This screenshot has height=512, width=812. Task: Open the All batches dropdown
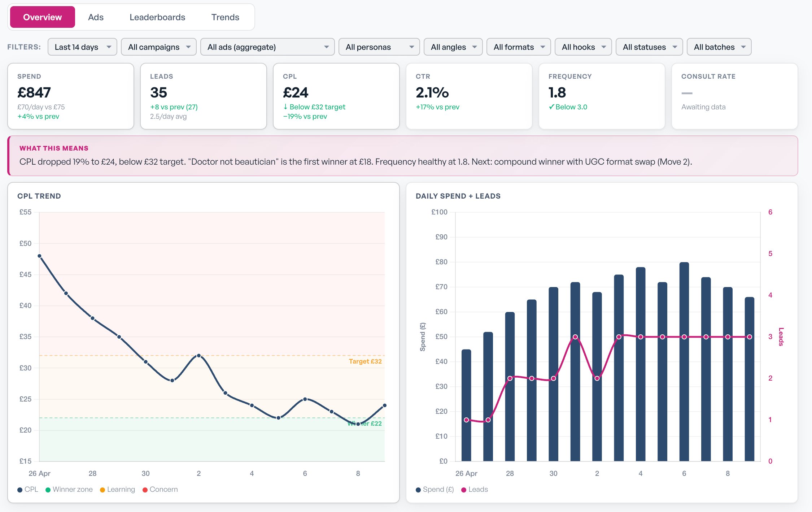719,47
